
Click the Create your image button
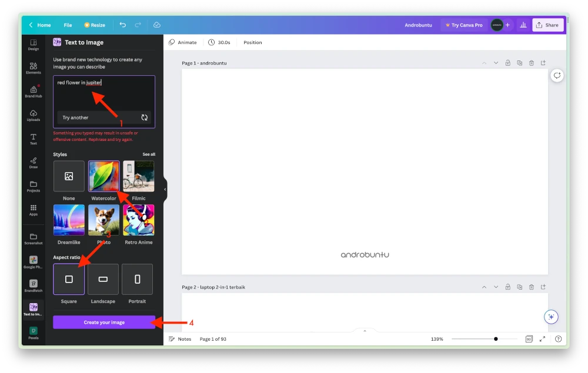tap(104, 322)
